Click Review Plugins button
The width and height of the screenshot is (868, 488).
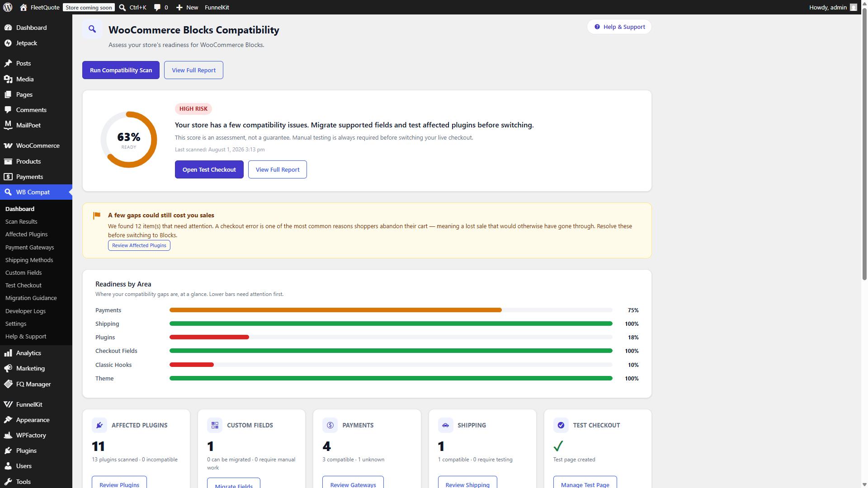tap(119, 482)
